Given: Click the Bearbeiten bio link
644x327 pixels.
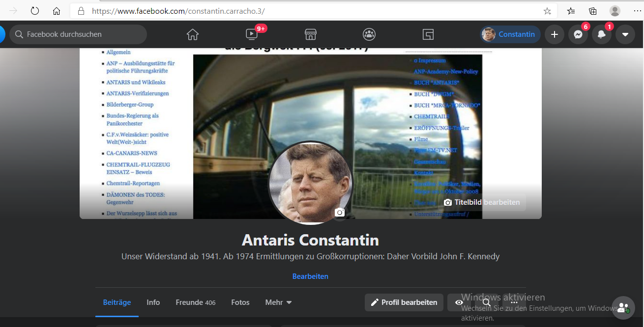Looking at the screenshot, I should (x=310, y=276).
